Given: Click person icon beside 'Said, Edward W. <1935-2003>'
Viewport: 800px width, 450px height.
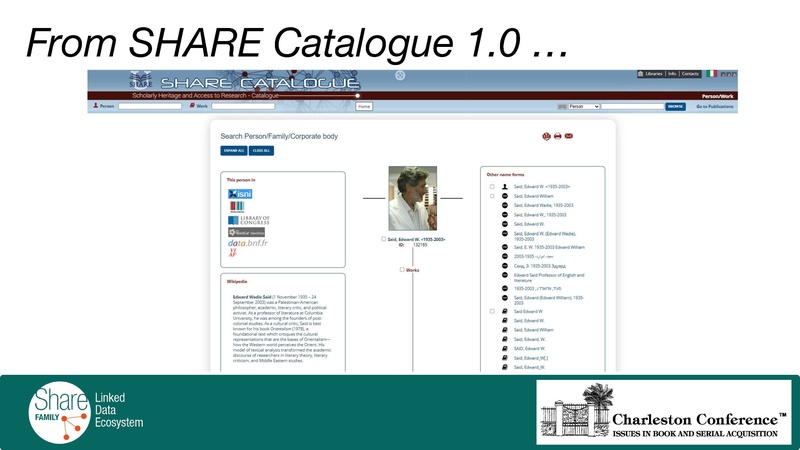Looking at the screenshot, I should tap(505, 187).
